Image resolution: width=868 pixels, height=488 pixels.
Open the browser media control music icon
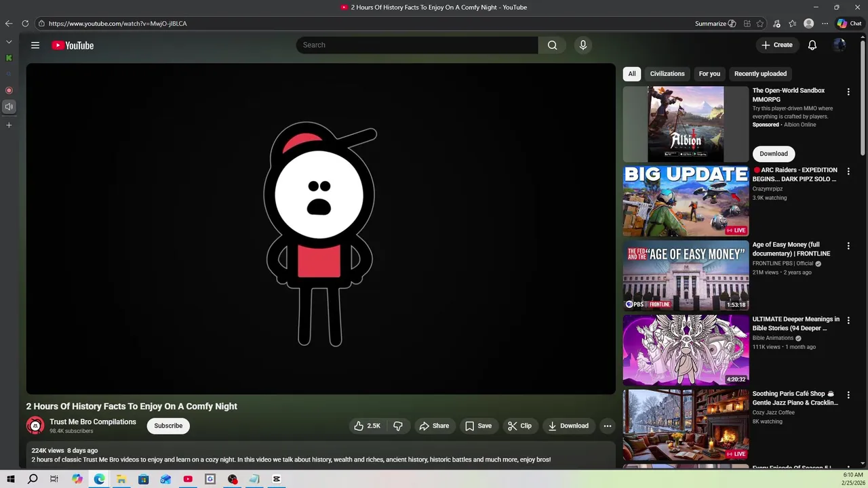[776, 24]
